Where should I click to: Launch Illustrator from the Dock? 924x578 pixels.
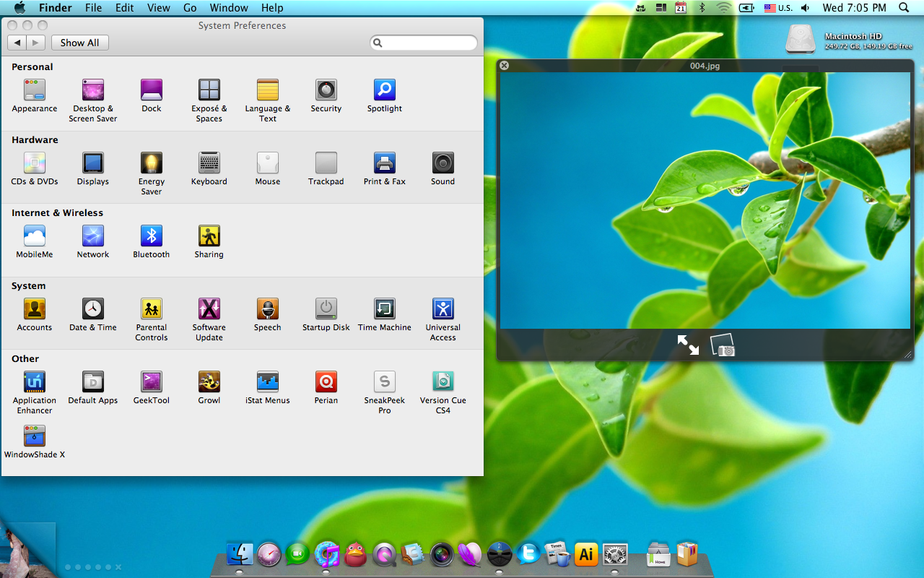(586, 554)
